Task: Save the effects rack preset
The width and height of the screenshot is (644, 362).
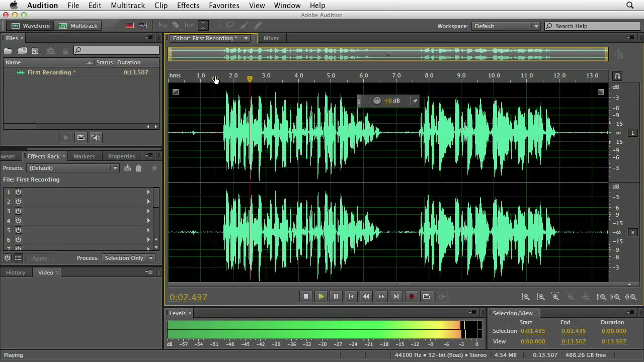Action: [x=127, y=168]
